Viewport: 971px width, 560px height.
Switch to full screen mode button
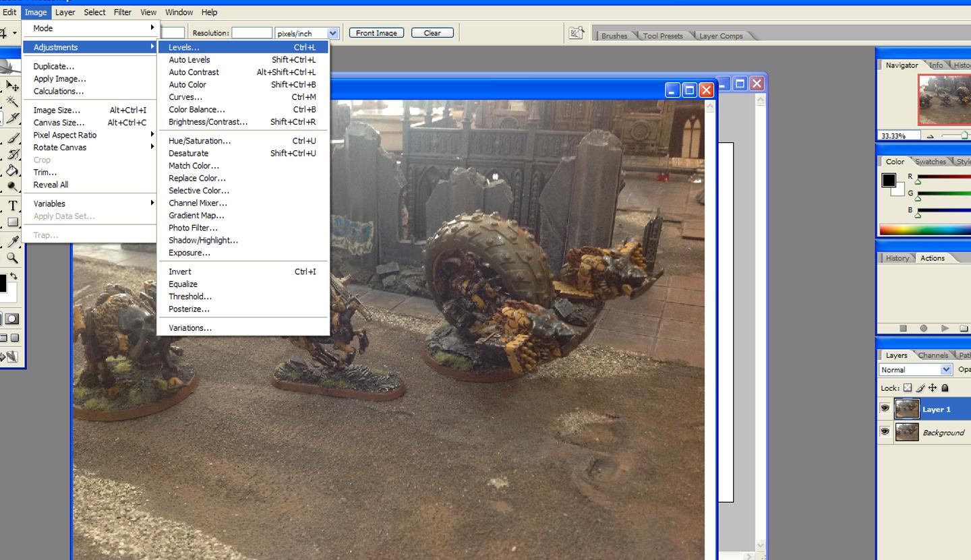[x=15, y=338]
